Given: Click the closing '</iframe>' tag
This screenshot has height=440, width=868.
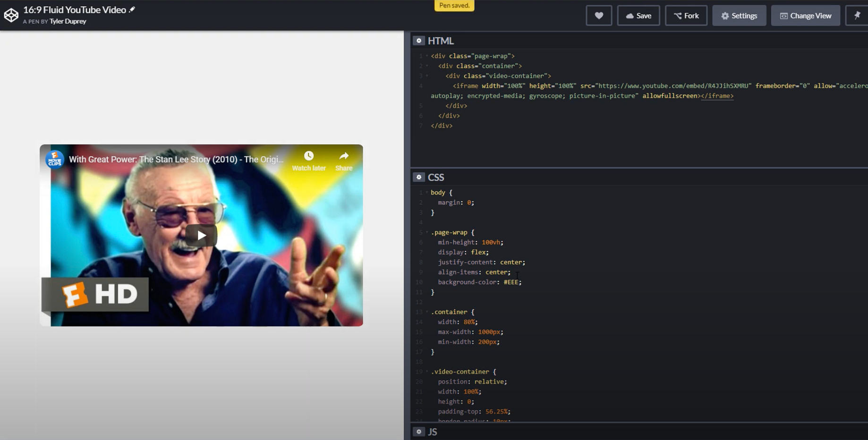Looking at the screenshot, I should pyautogui.click(x=717, y=96).
